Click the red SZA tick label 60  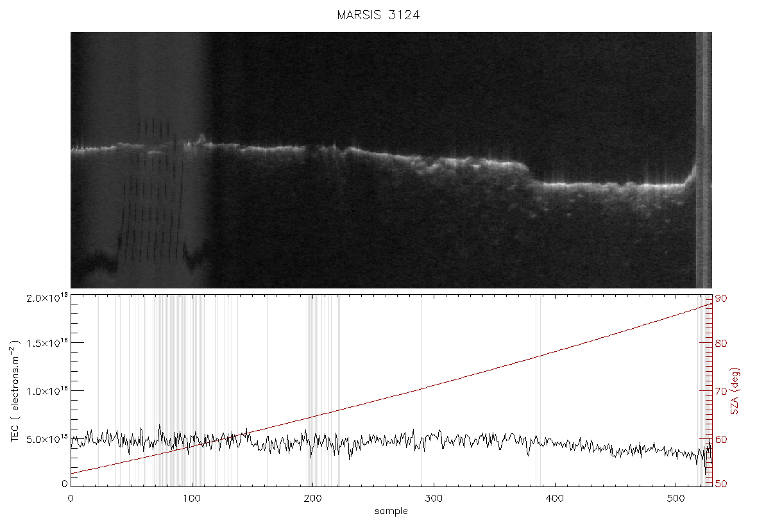click(x=721, y=440)
